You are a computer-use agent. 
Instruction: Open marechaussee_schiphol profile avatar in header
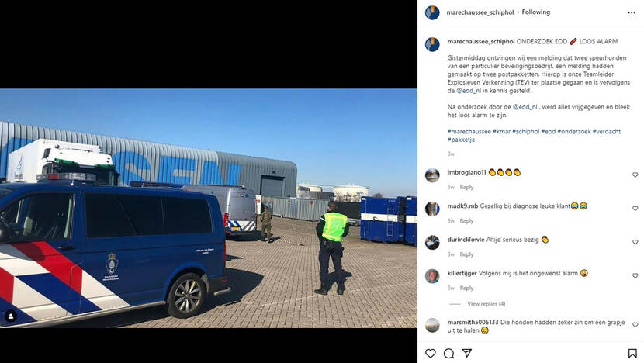[x=432, y=12]
